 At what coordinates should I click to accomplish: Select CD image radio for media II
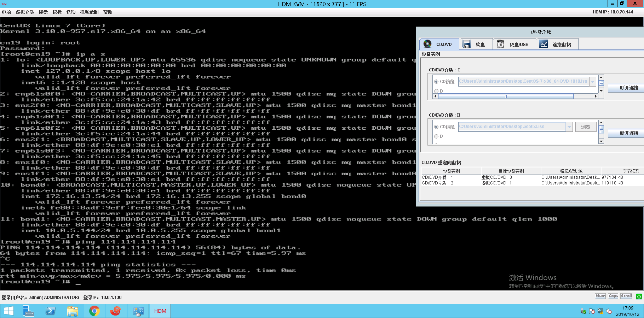click(436, 127)
